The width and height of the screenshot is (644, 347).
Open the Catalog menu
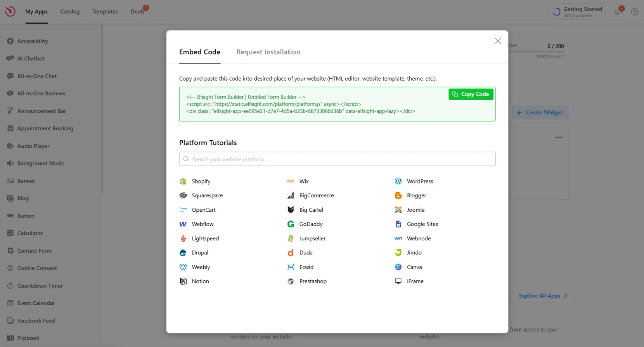(70, 12)
